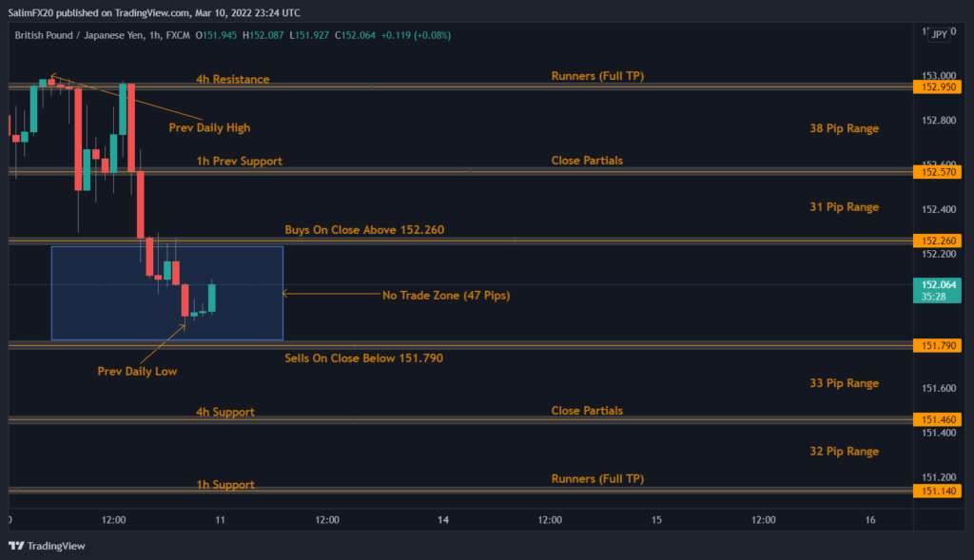The image size is (974, 560).
Task: Click the JPY currency badge
Action: pyautogui.click(x=938, y=34)
